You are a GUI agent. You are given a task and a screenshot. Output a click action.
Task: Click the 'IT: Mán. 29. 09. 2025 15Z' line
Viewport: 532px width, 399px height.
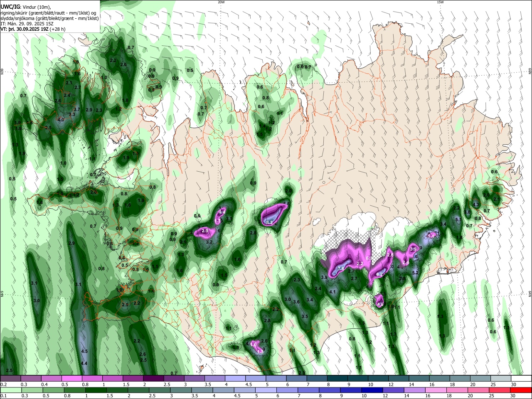coord(26,24)
